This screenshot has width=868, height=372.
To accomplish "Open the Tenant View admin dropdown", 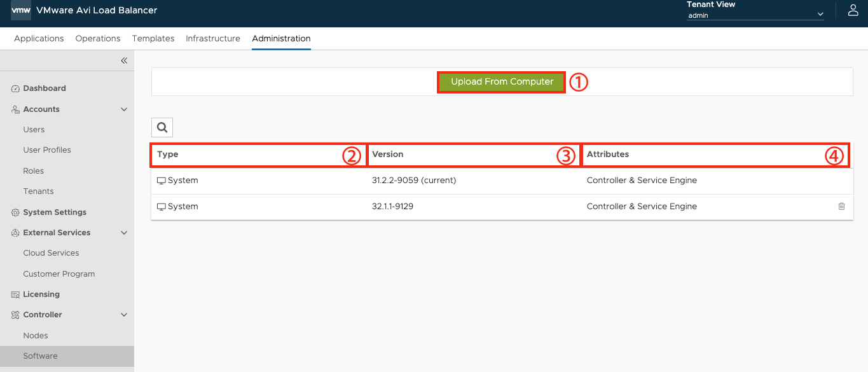I will pos(755,15).
